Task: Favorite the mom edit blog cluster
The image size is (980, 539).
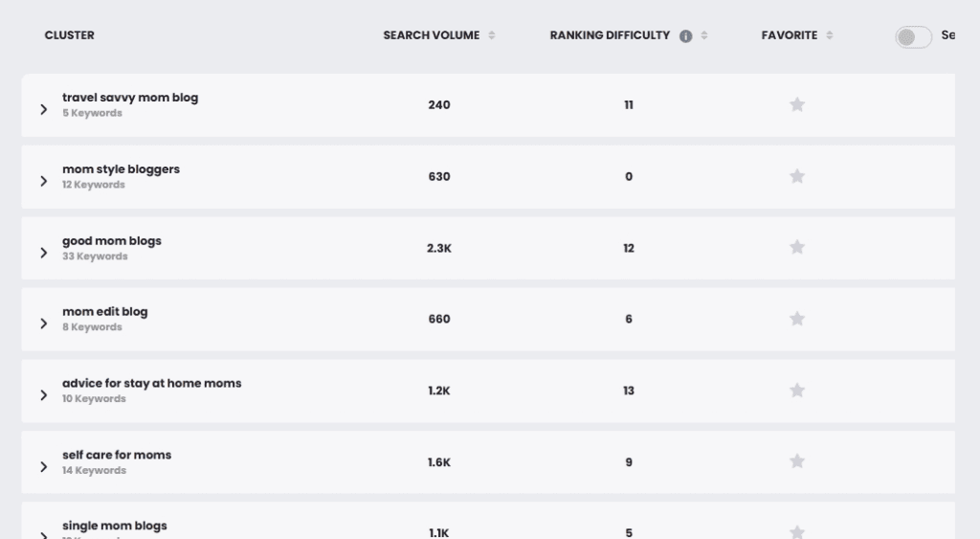Action: 797,319
